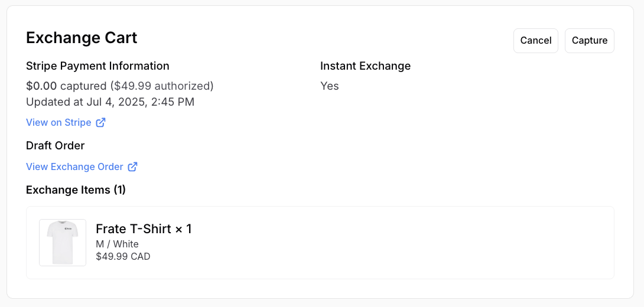Click the $0.00 captured amount

click(41, 86)
